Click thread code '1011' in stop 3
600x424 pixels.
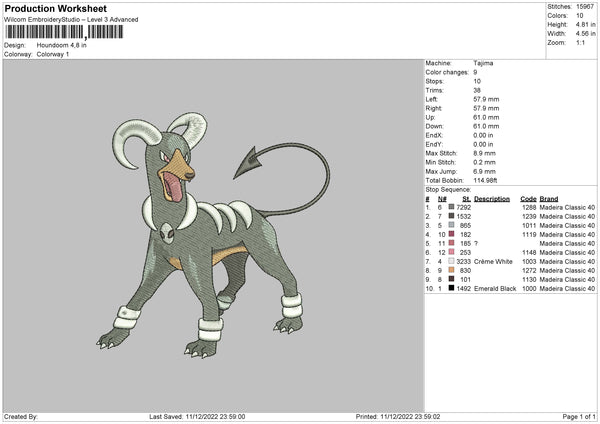click(529, 225)
